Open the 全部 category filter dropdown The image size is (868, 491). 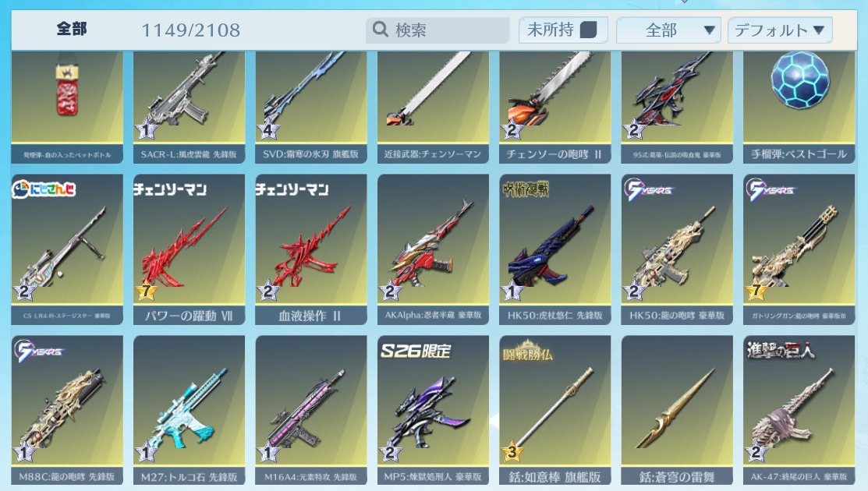(668, 30)
